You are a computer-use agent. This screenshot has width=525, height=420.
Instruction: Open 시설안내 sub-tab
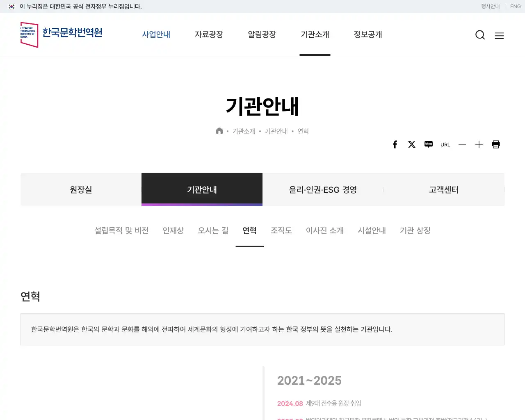[x=372, y=231]
